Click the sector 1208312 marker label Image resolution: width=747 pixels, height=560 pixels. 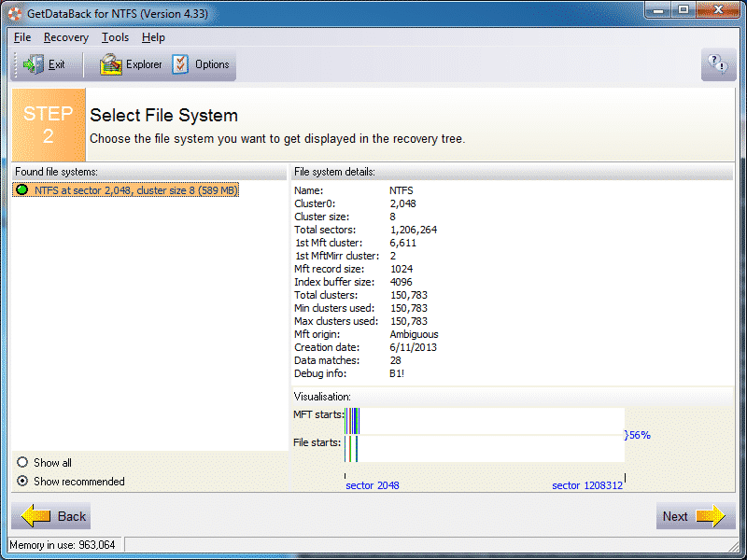pyautogui.click(x=586, y=485)
